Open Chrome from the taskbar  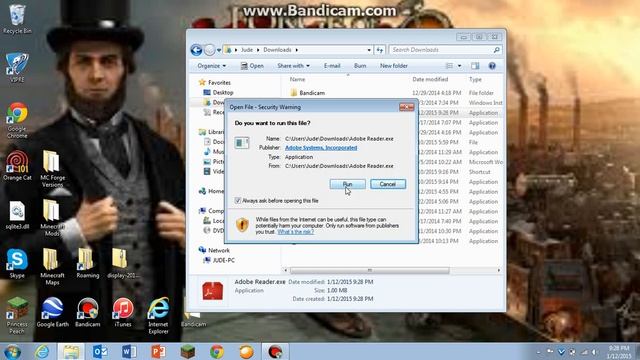(217, 351)
